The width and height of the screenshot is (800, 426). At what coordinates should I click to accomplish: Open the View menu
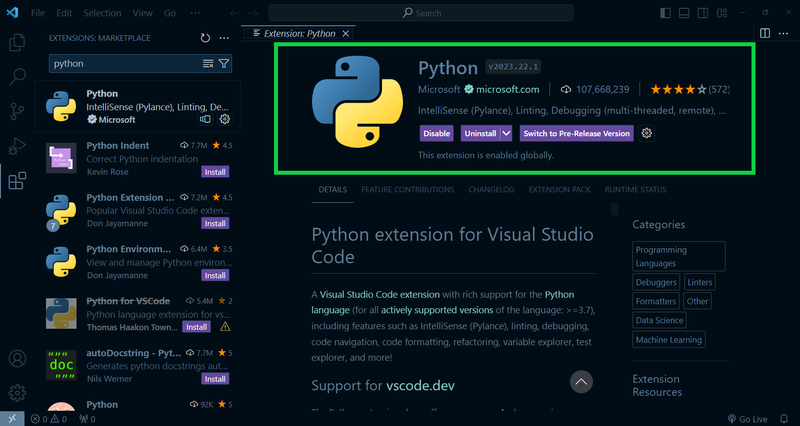(x=142, y=13)
